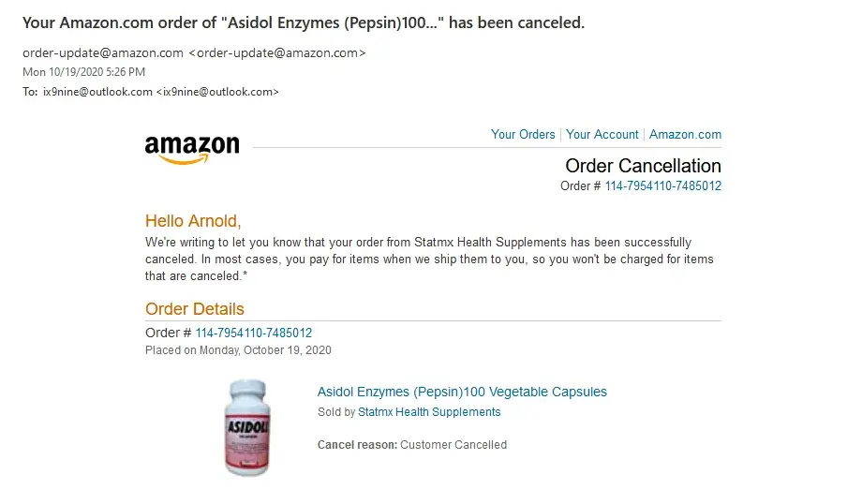The width and height of the screenshot is (862, 504).
Task: Open the Your Orders link
Action: tap(523, 134)
